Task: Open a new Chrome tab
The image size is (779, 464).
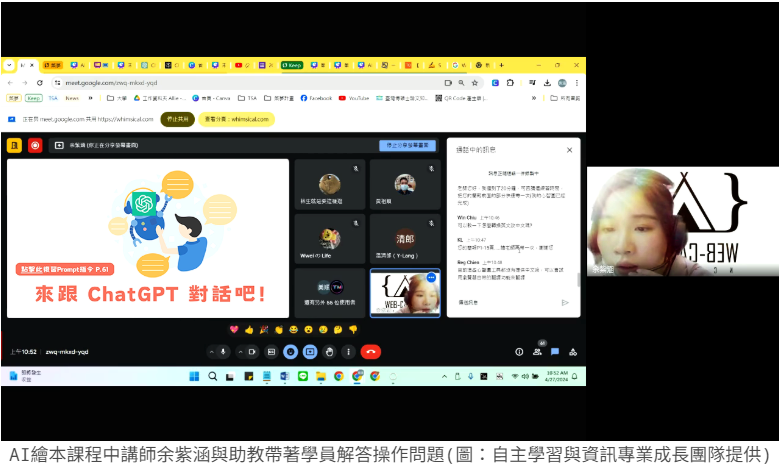Action: point(502,65)
